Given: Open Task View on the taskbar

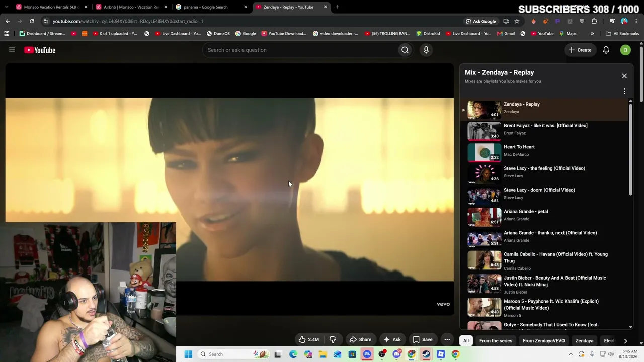Looking at the screenshot, I should [x=277, y=354].
